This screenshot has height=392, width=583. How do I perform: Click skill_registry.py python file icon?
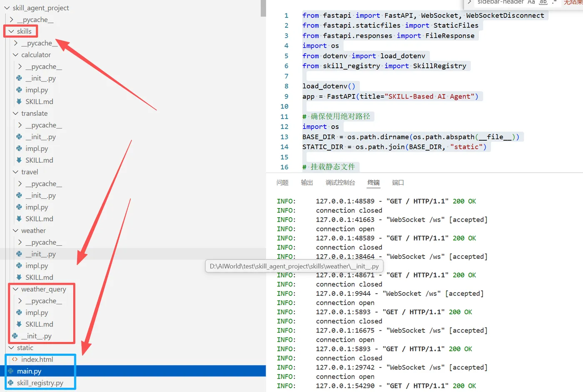pos(11,383)
